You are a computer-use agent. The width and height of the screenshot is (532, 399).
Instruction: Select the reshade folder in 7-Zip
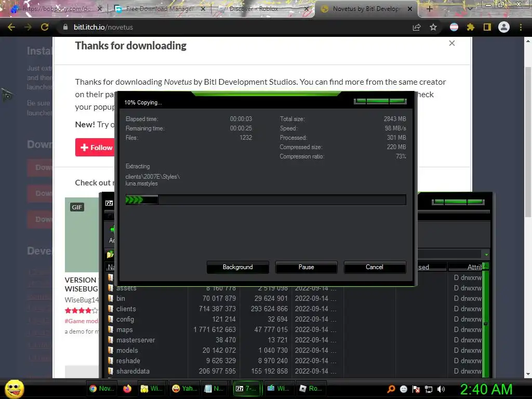[294, 361]
